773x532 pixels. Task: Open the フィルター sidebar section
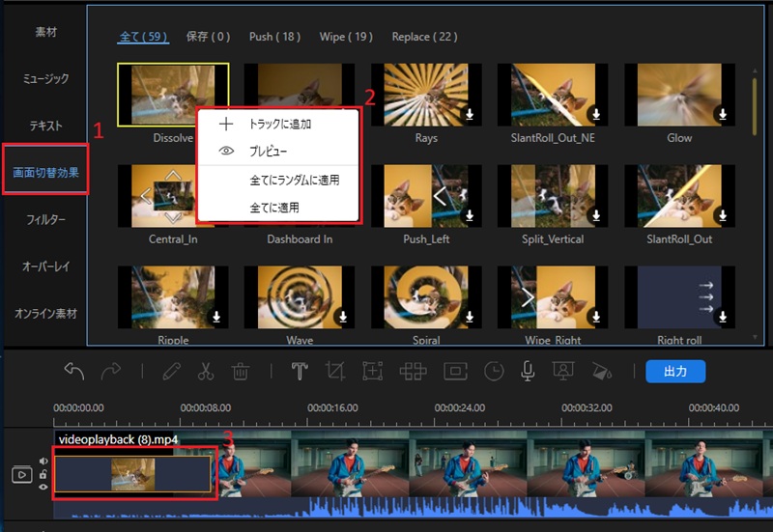45,220
